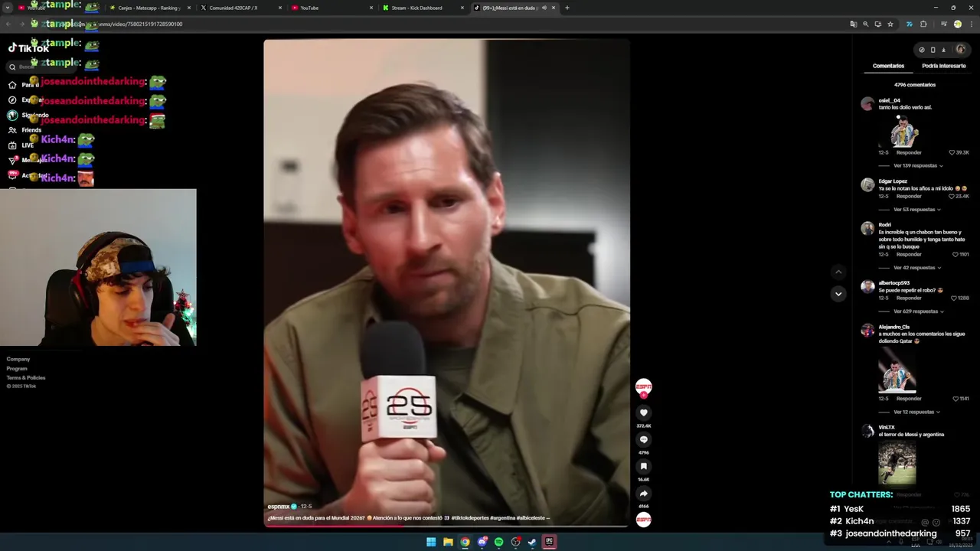This screenshot has height=551, width=980.
Task: Go to the next video with down arrow
Action: coord(838,294)
